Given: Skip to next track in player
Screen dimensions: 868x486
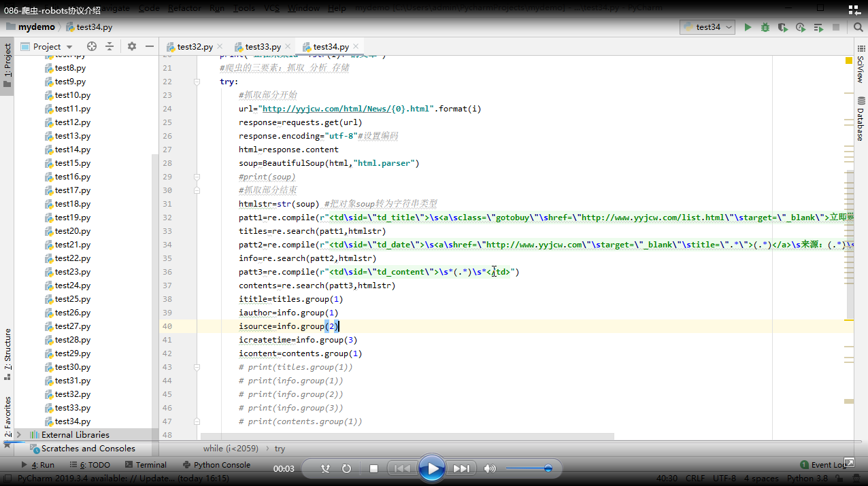Looking at the screenshot, I should 461,468.
